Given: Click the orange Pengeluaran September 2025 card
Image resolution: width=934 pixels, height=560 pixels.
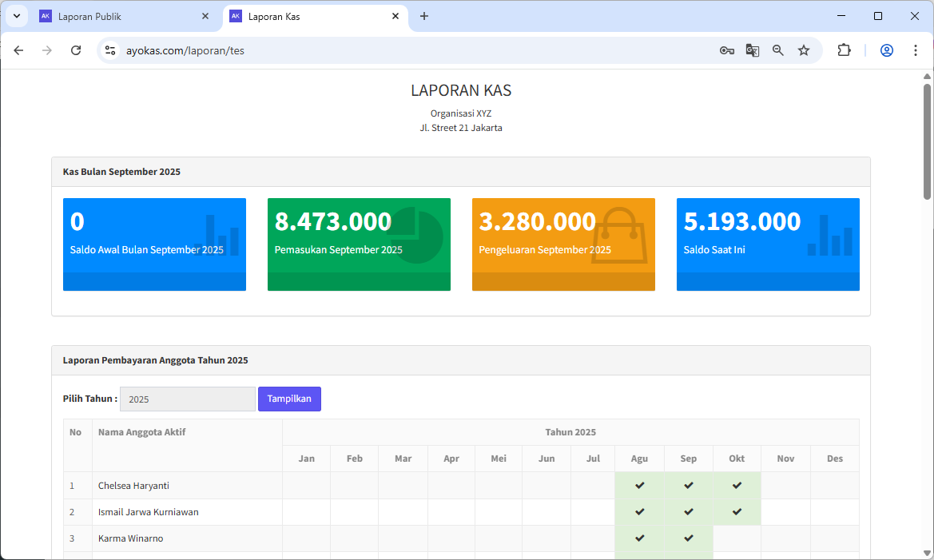Looking at the screenshot, I should coord(563,244).
